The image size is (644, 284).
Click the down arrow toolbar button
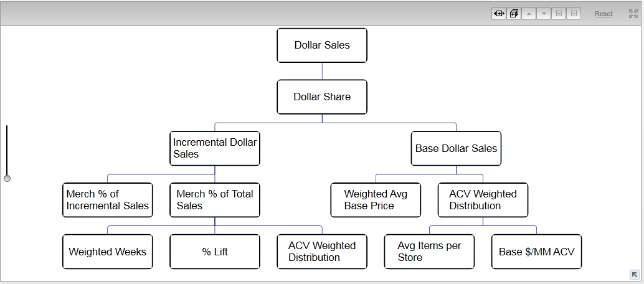pos(544,14)
